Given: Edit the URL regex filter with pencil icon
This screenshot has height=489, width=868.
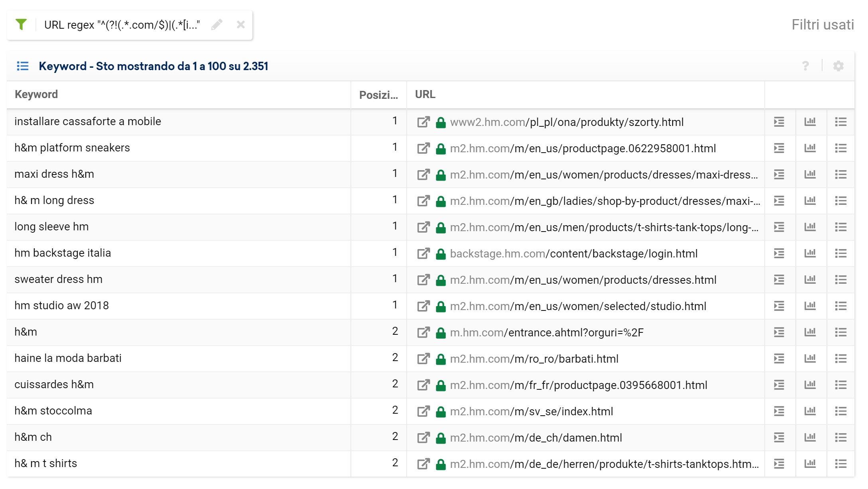Looking at the screenshot, I should tap(217, 25).
